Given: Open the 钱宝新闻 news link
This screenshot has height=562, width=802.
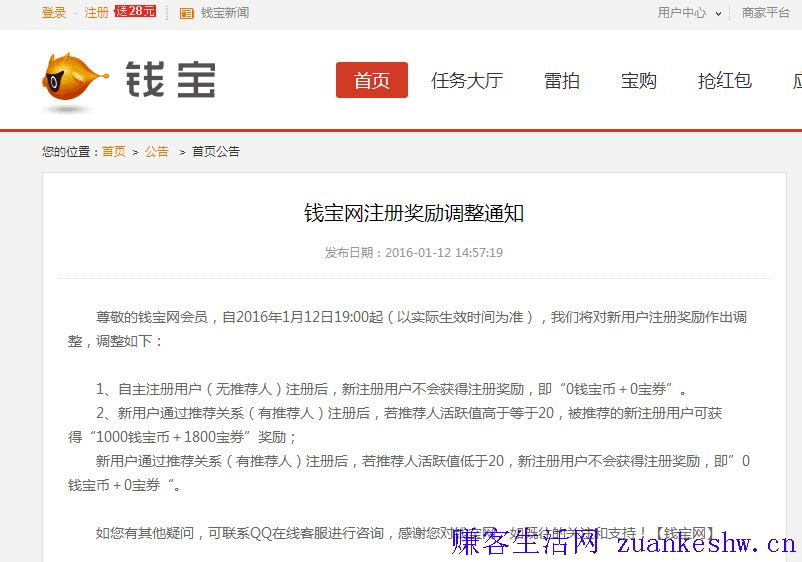Looking at the screenshot, I should tap(225, 13).
